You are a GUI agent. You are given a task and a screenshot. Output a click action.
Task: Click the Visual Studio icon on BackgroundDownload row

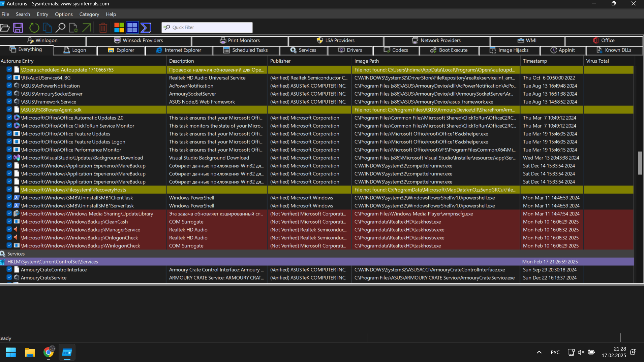click(x=17, y=158)
